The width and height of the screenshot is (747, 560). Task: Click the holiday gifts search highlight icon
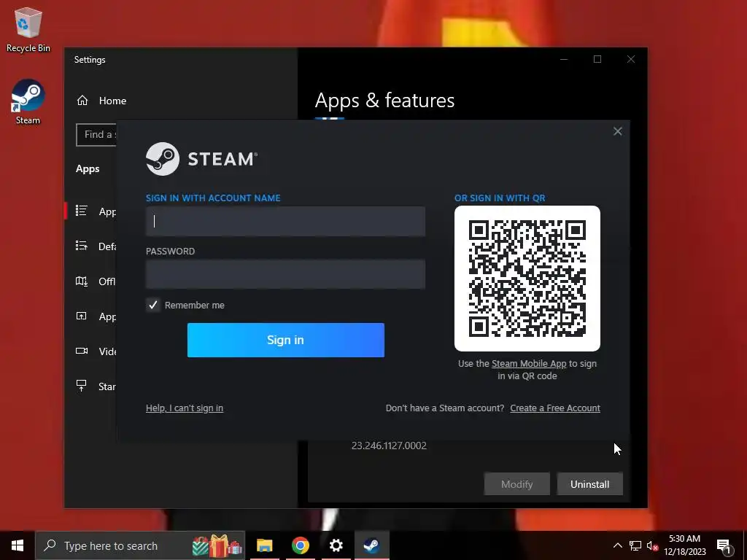217,545
